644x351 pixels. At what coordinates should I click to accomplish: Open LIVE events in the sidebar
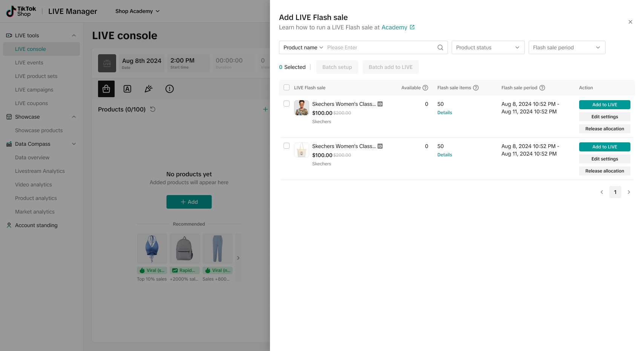(x=29, y=63)
